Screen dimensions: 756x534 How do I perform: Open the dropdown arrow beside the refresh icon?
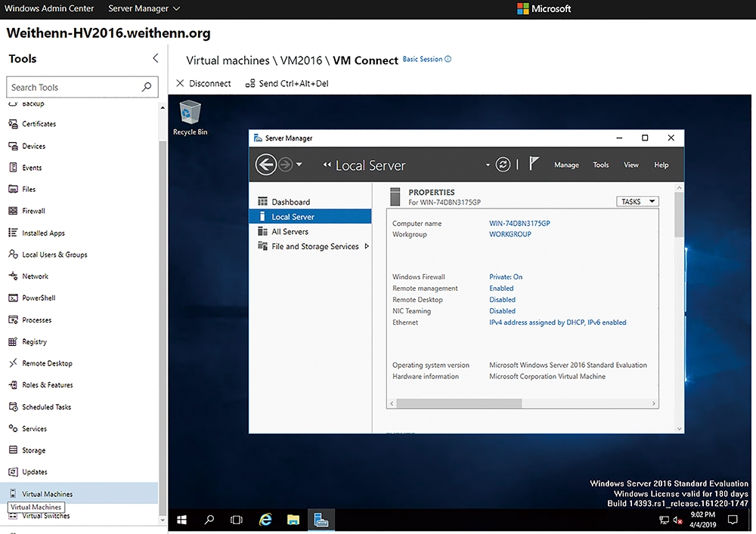488,165
